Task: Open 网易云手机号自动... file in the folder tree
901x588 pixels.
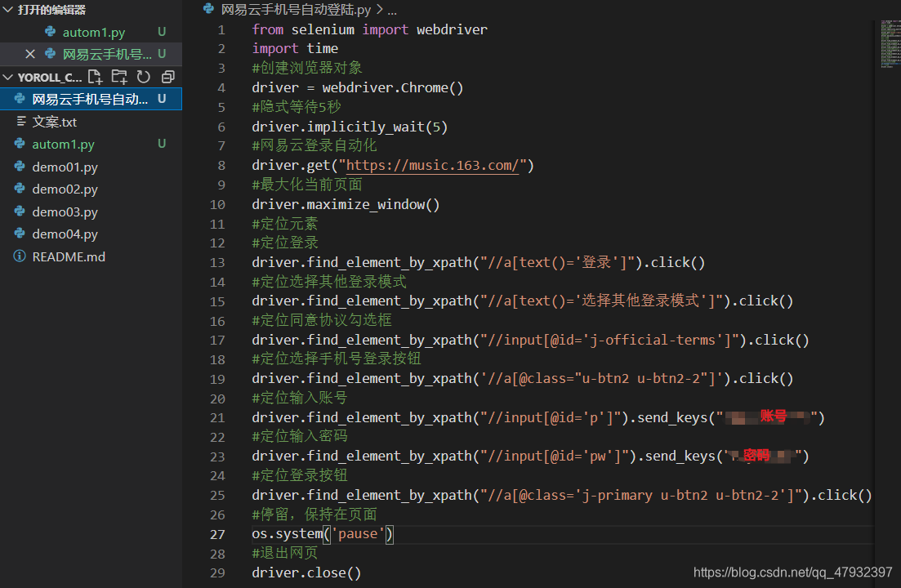Action: [x=91, y=99]
